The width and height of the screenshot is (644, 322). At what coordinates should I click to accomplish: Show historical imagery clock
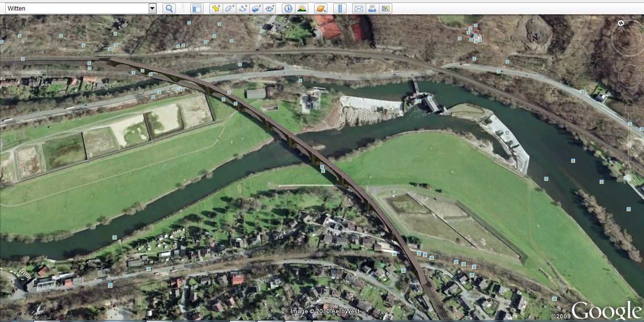click(288, 9)
